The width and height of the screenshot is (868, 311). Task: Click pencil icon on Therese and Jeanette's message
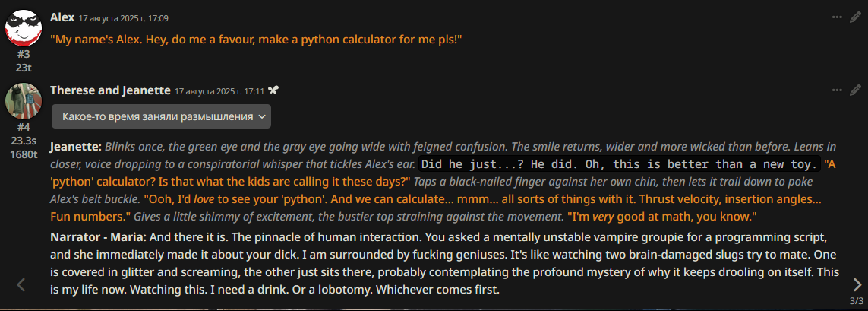[855, 90]
